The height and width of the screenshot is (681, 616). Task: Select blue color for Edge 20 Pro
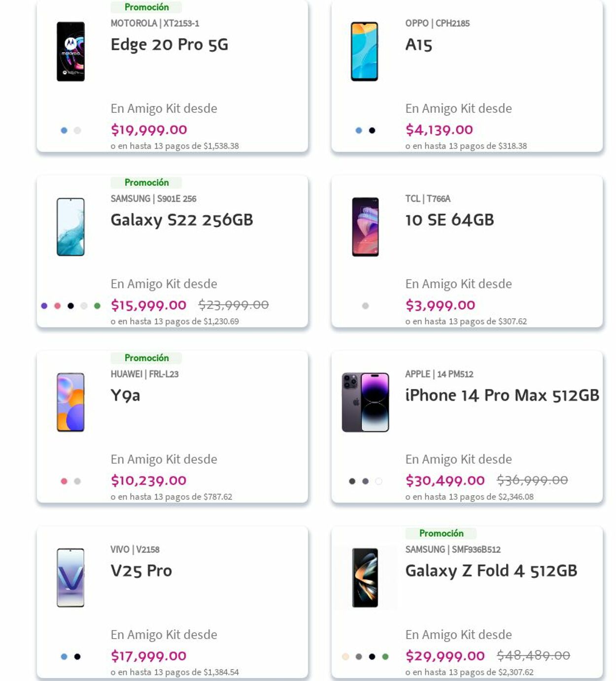pyautogui.click(x=64, y=131)
